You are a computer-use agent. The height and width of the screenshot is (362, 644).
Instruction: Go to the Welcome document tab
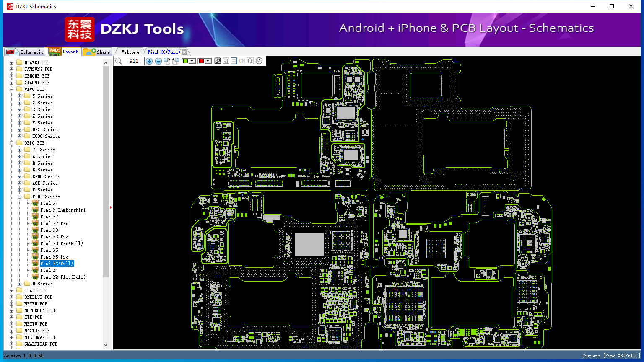click(130, 52)
